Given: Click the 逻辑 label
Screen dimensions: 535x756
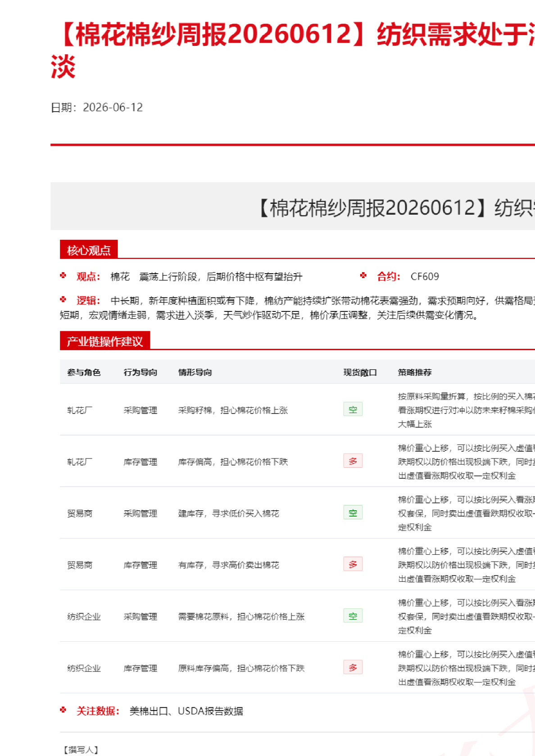Looking at the screenshot, I should pyautogui.click(x=88, y=301).
